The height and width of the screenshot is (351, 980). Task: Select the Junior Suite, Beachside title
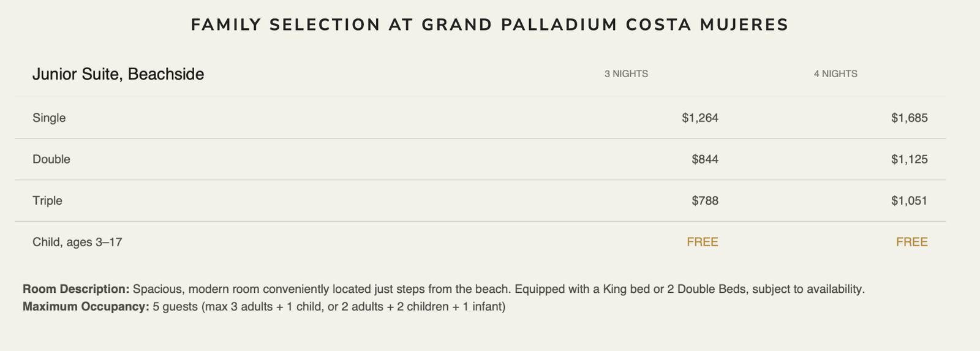point(118,74)
